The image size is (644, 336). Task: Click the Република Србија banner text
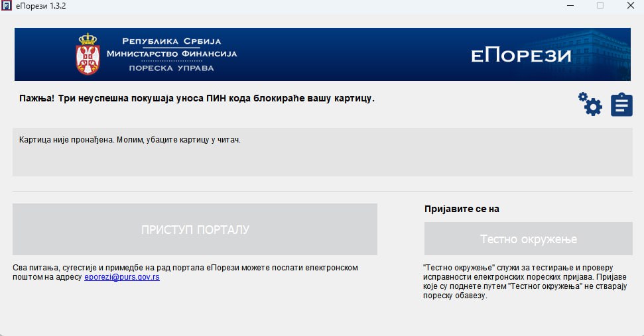coord(171,41)
